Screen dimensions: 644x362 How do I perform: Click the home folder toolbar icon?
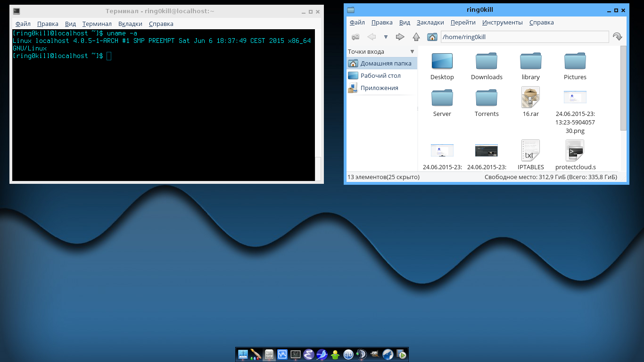click(431, 37)
